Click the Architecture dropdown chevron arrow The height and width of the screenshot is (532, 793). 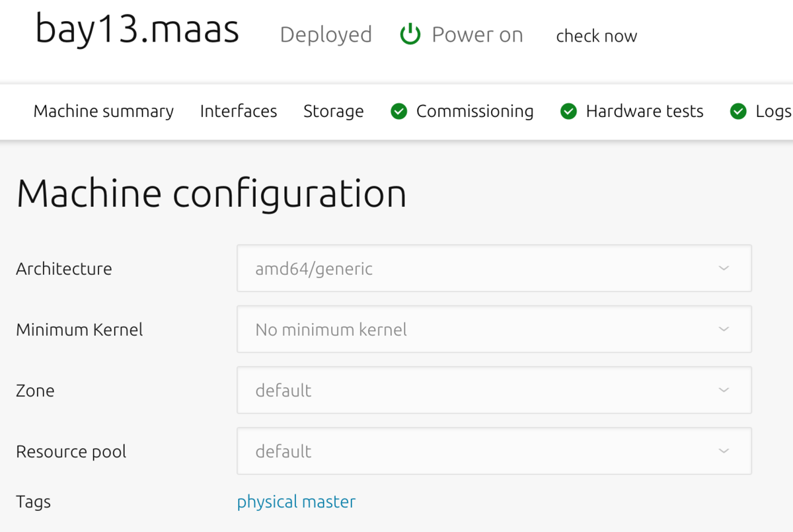[724, 268]
